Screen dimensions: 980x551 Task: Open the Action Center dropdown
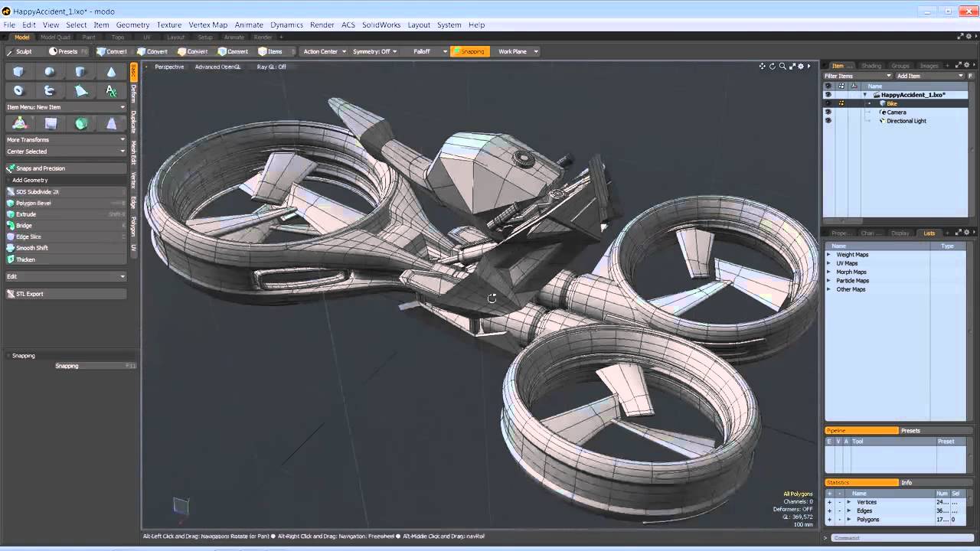pos(325,51)
